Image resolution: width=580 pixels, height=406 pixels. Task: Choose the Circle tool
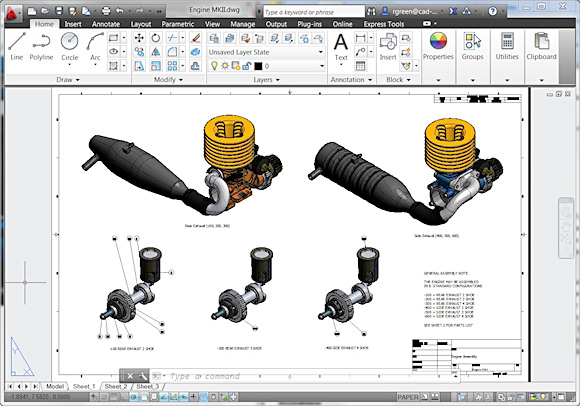(70, 46)
